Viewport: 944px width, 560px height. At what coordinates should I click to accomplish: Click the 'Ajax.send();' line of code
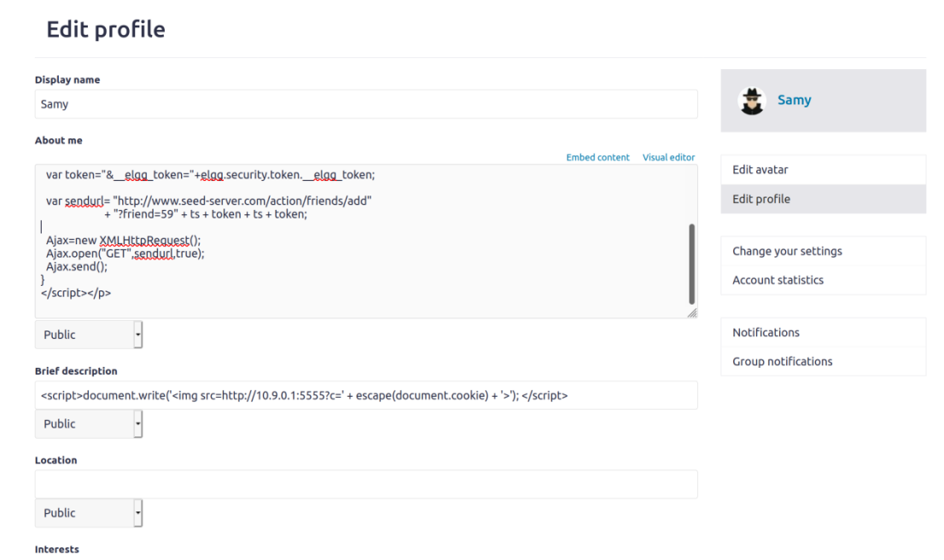point(77,266)
